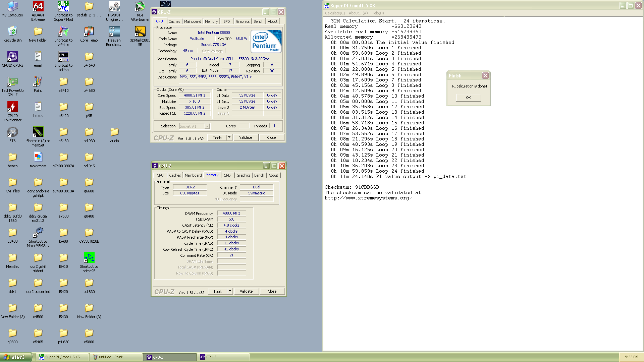Open the q9550 l828b folder
This screenshot has height=362, width=644.
pos(89,235)
